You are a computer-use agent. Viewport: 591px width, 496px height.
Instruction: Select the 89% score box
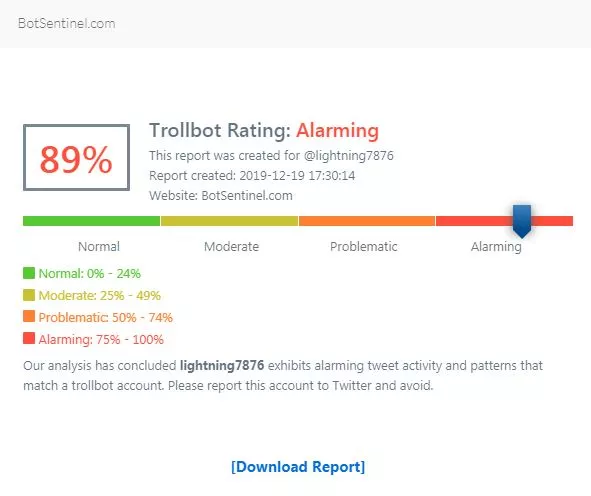tap(77, 158)
